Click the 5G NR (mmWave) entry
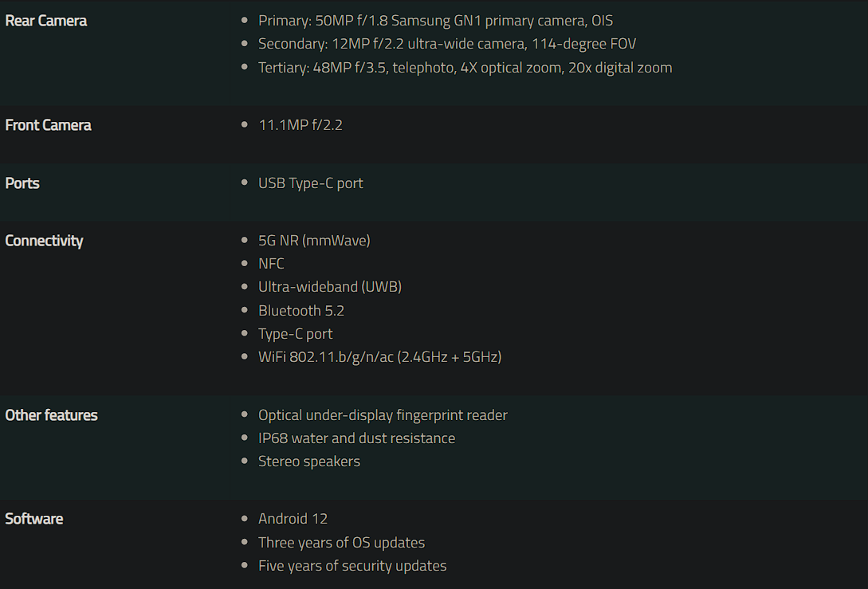868x589 pixels. click(x=314, y=241)
